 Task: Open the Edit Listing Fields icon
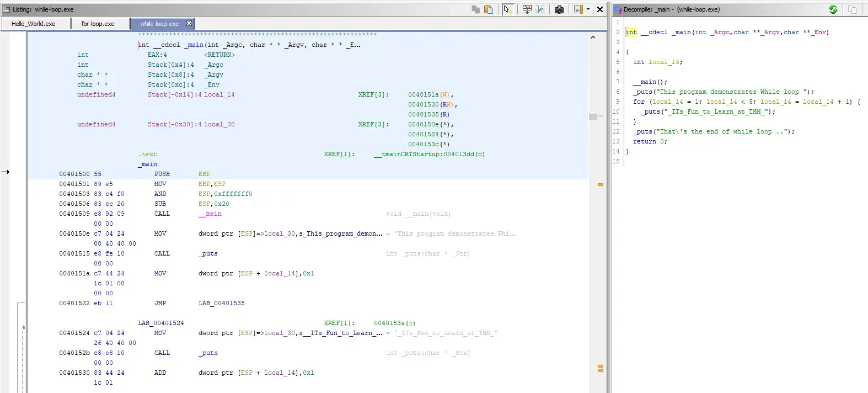(x=527, y=9)
